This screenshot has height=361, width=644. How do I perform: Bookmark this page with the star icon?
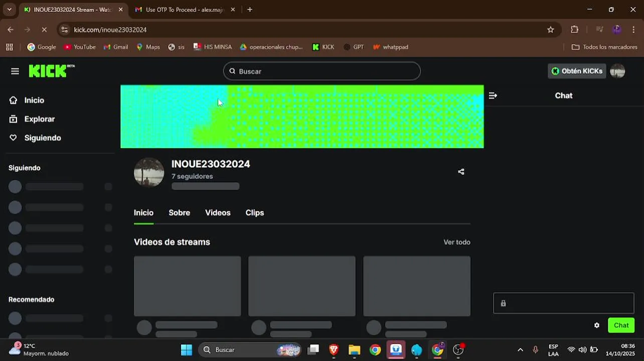[x=551, y=30]
